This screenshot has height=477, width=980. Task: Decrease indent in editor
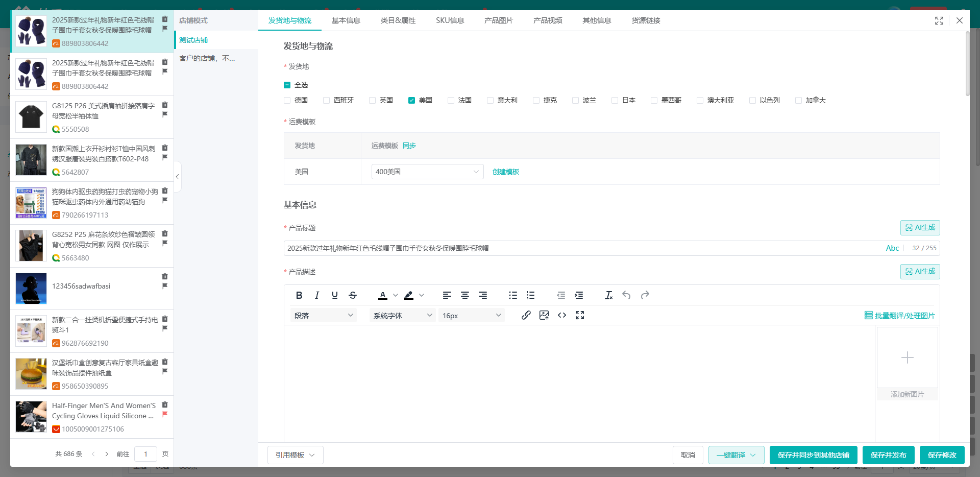click(561, 295)
